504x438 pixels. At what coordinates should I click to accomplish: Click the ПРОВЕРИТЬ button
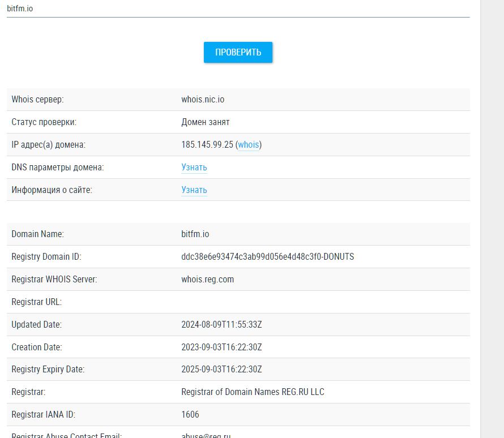(238, 52)
